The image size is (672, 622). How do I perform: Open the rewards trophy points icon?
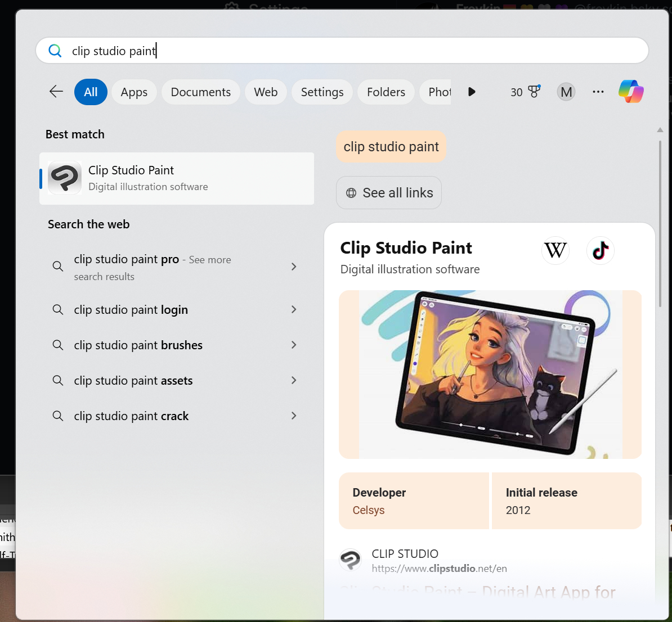point(526,92)
